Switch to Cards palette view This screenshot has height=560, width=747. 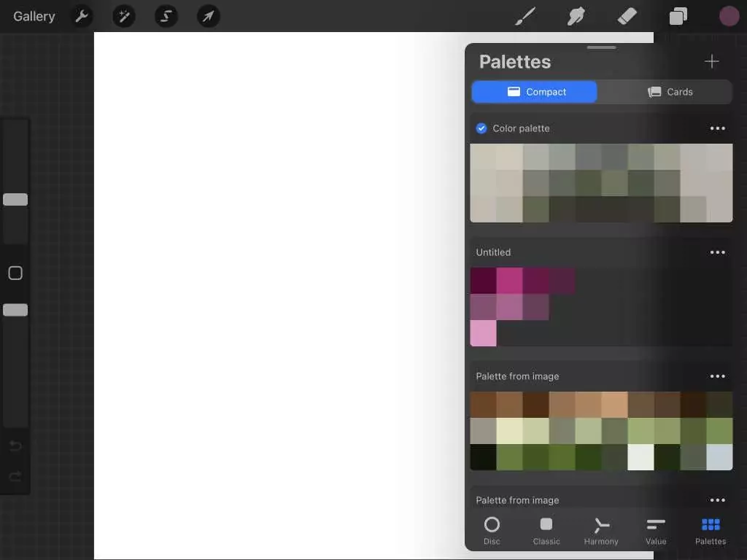click(670, 92)
